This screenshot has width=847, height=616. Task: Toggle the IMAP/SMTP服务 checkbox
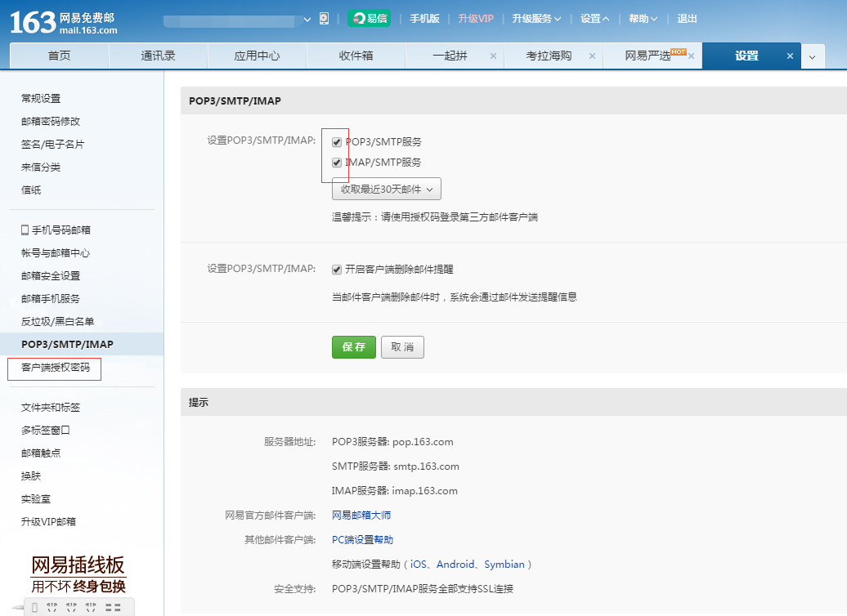click(337, 163)
